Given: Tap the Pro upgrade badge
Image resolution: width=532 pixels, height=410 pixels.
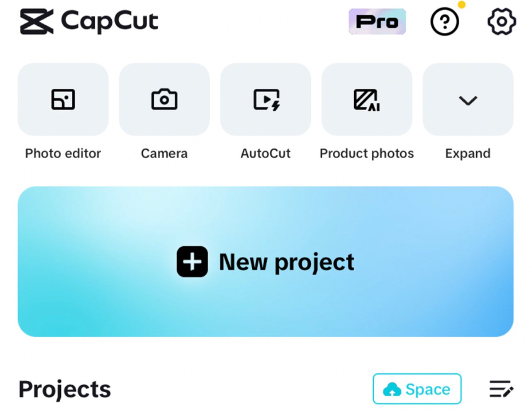Looking at the screenshot, I should (x=377, y=21).
